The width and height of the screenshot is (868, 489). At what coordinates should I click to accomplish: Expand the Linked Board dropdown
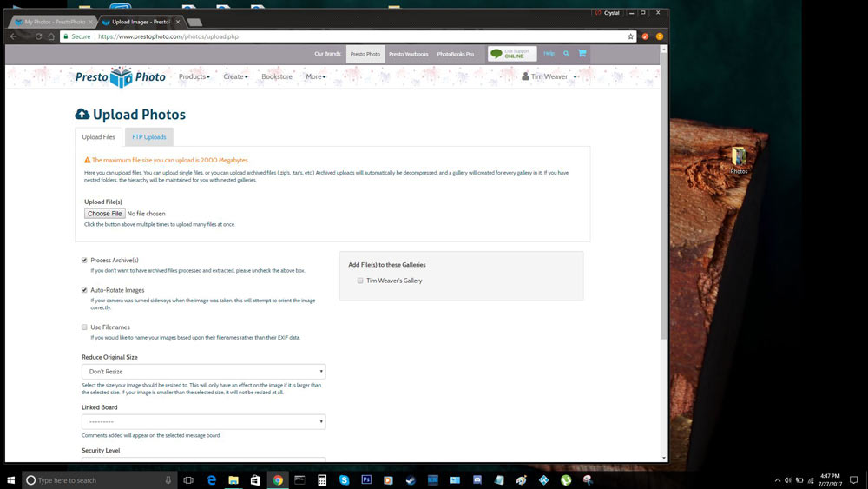203,421
